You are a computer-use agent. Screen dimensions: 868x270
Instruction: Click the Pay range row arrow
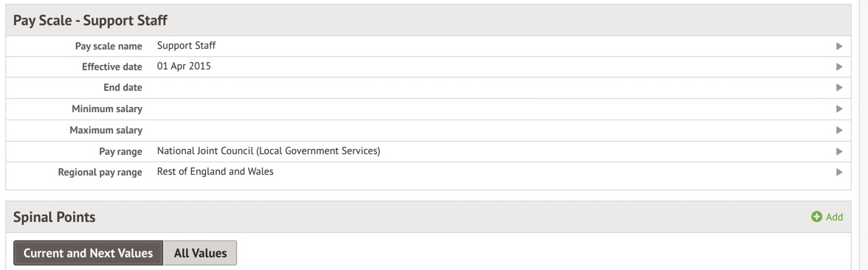pyautogui.click(x=839, y=152)
